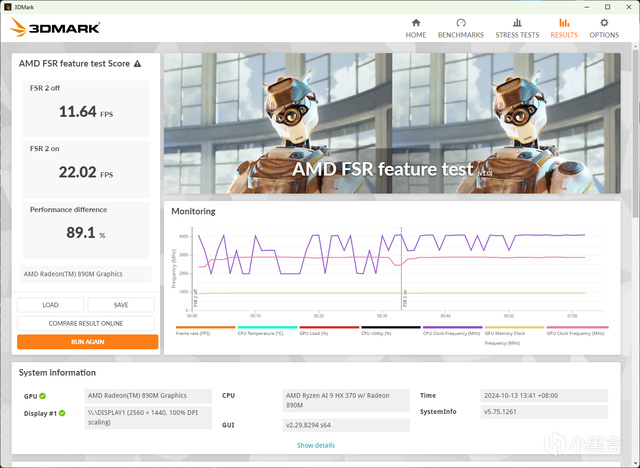Toggle the Frame rate (FPS) legend swatch

[205, 327]
